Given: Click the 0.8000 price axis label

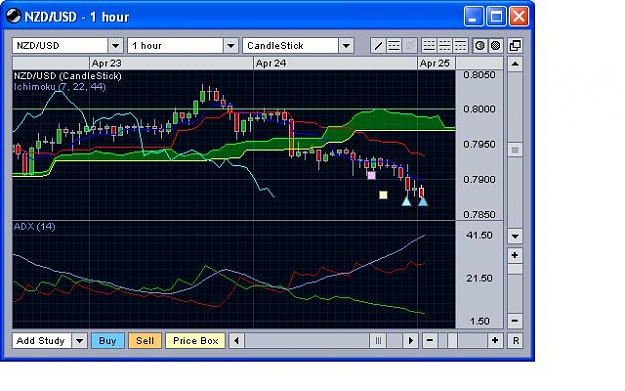Looking at the screenshot, I should point(479,109).
